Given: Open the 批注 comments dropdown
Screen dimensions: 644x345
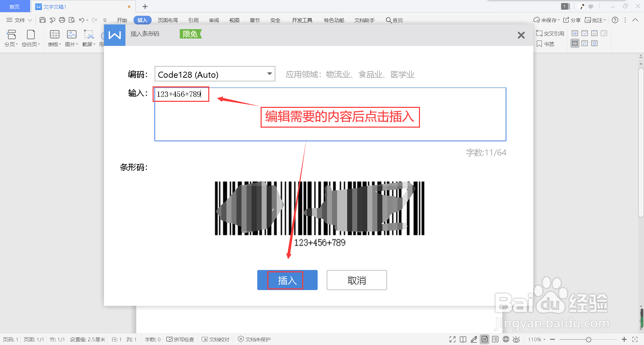Looking at the screenshot, I should pos(595,20).
